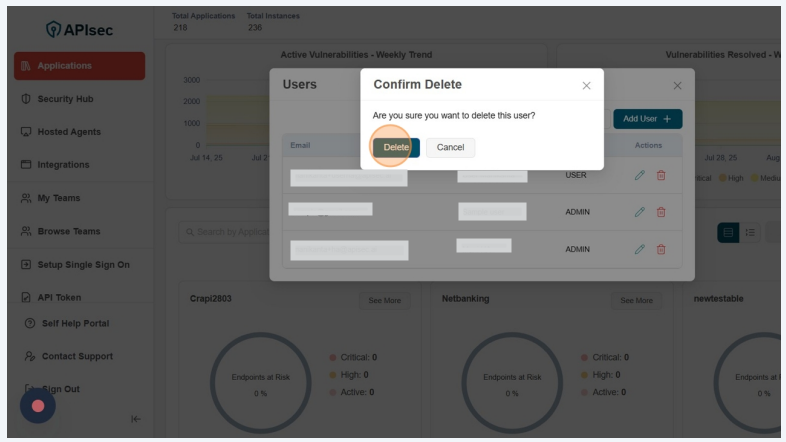
Task: Click Hosted Agents monitor icon
Action: click(26, 132)
